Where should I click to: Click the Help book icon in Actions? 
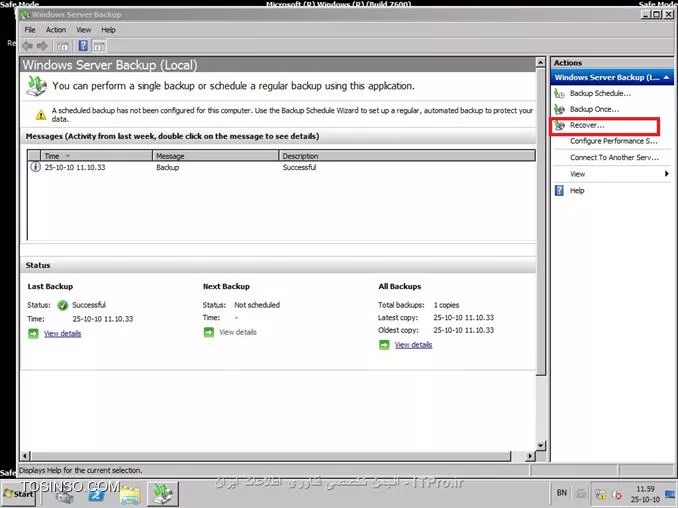point(559,191)
